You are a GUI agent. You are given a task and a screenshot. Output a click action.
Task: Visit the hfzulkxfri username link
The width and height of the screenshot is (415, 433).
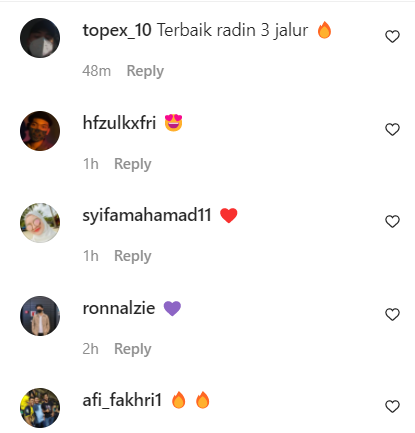(x=119, y=123)
